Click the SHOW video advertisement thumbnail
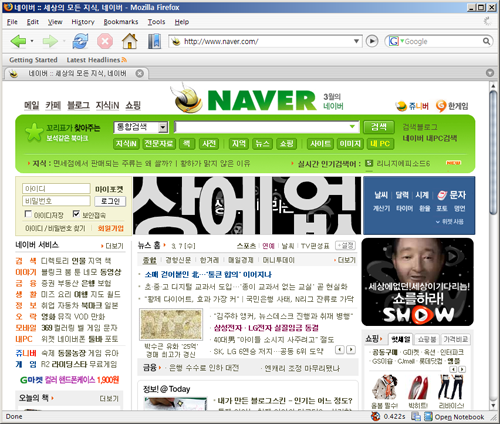The image size is (500, 424). pyautogui.click(x=418, y=282)
